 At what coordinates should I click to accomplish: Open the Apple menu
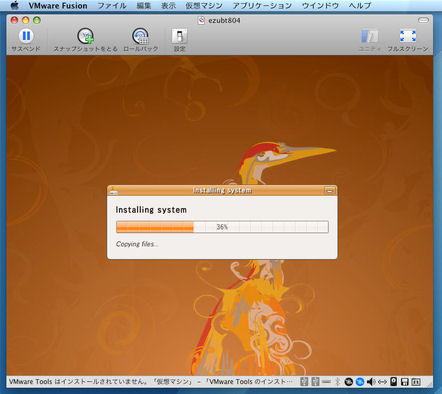click(x=14, y=5)
